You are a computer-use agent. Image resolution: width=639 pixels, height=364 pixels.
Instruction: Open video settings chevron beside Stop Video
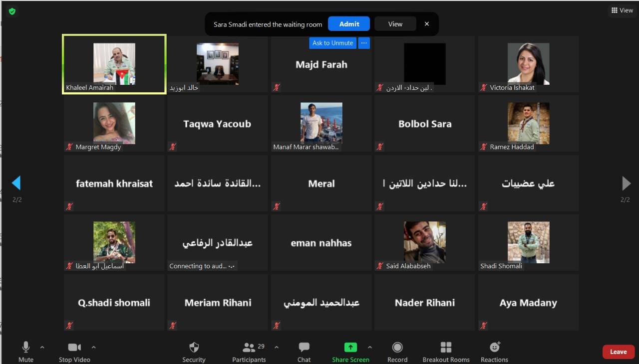[x=93, y=348]
